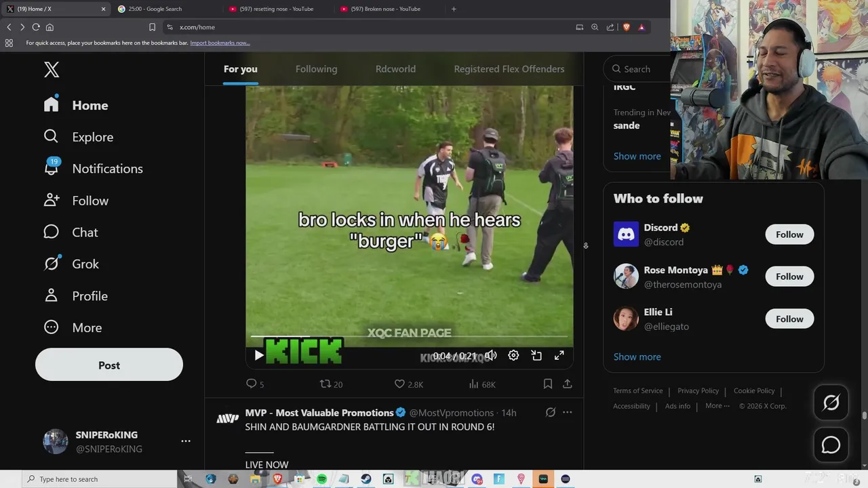The image size is (868, 488).
Task: Toggle video picture-in-picture icon
Action: pyautogui.click(x=536, y=355)
